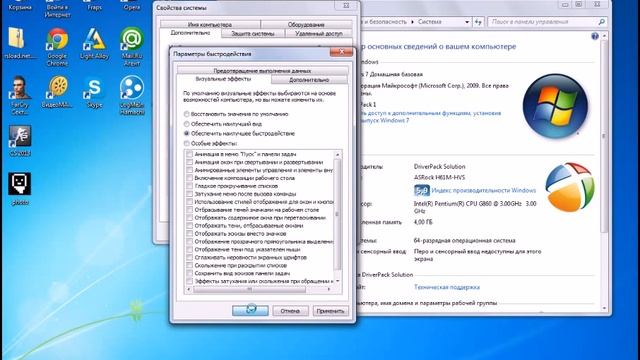Viewport: 640px width, 360px height.
Task: Open Индекс производительности Windows link
Action: click(x=484, y=191)
